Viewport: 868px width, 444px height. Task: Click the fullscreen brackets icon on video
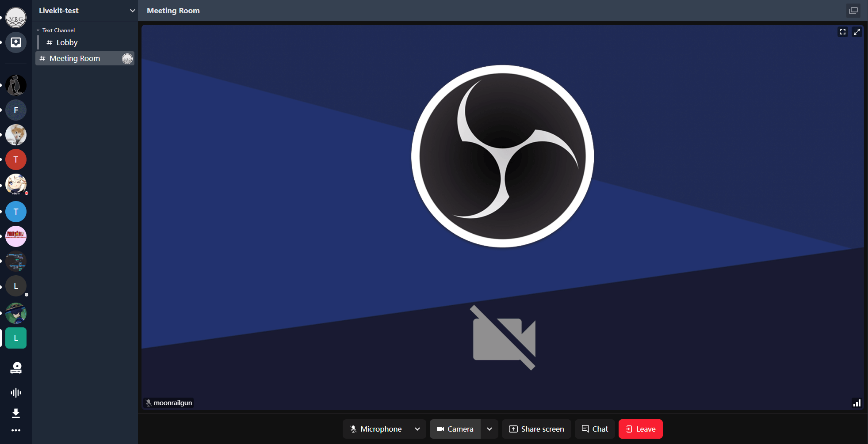(x=843, y=32)
